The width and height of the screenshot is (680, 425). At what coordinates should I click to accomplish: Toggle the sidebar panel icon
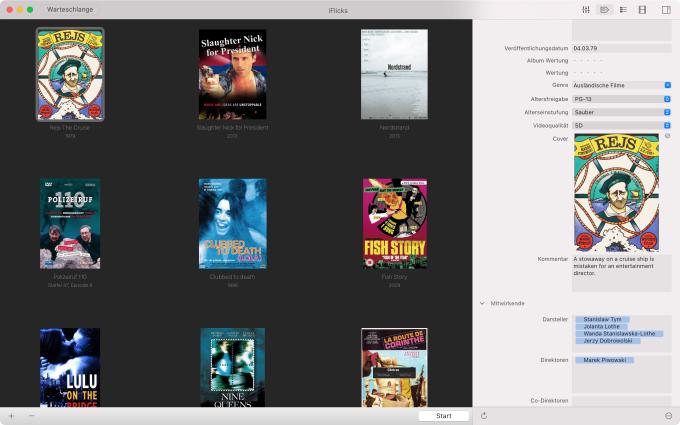(x=666, y=10)
